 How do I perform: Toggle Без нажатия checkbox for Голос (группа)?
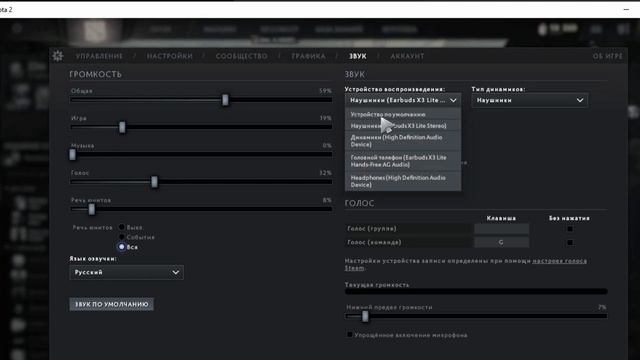(x=570, y=229)
